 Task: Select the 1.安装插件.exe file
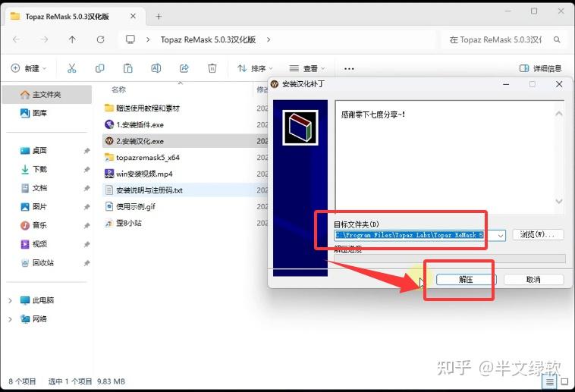140,124
